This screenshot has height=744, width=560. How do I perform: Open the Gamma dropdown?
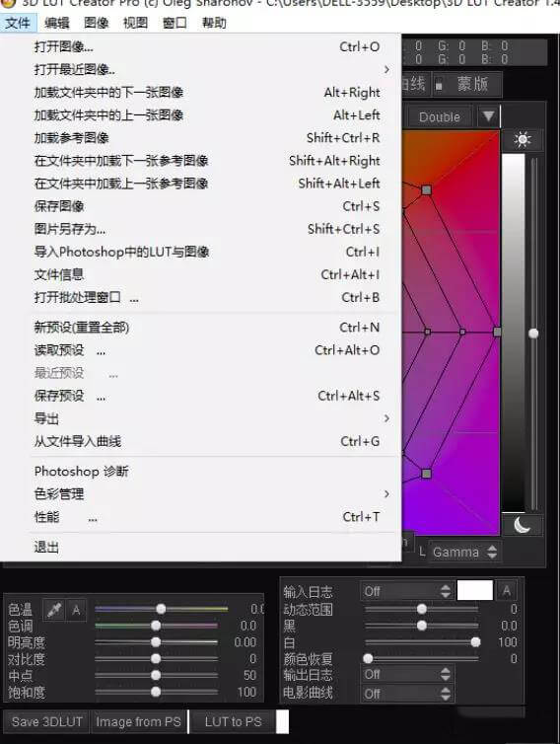pos(463,552)
